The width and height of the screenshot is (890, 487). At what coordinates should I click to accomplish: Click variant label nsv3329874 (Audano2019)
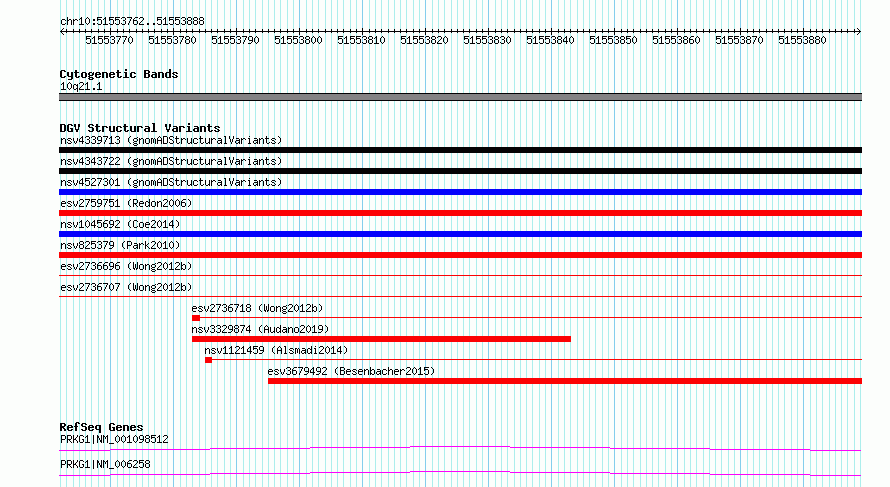pyautogui.click(x=260, y=329)
